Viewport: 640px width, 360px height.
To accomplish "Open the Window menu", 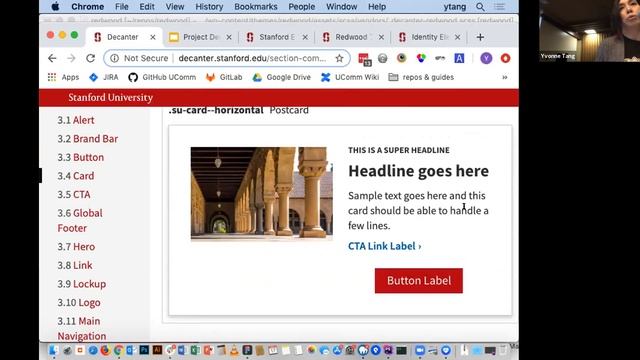I will (342, 7).
